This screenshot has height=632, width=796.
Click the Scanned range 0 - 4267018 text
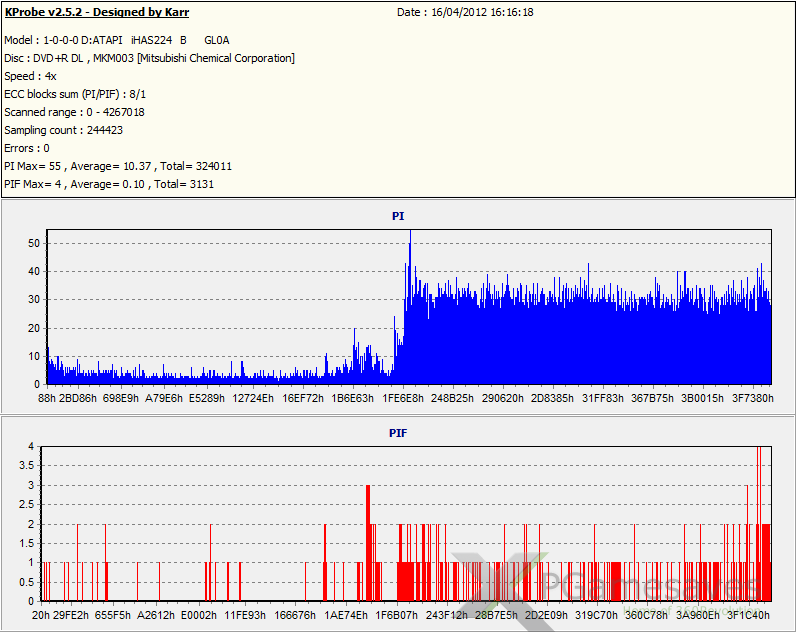point(74,112)
